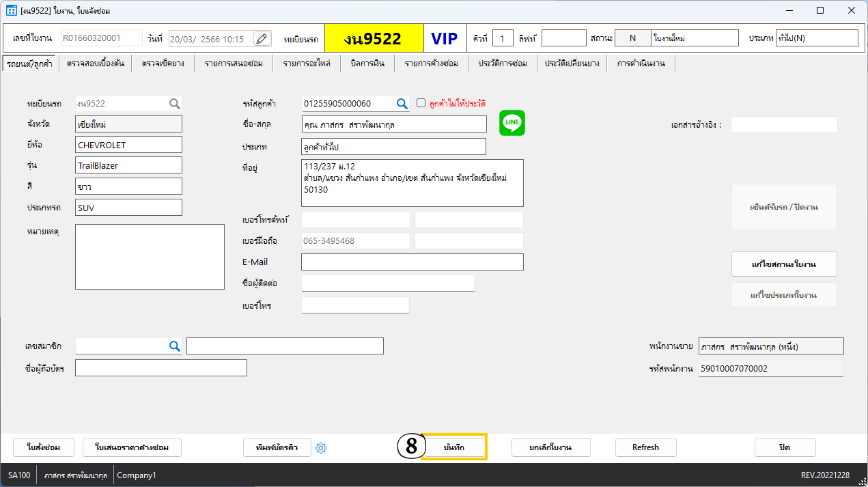Open the green LINE icon
Image resolution: width=868 pixels, height=487 pixels.
point(512,123)
